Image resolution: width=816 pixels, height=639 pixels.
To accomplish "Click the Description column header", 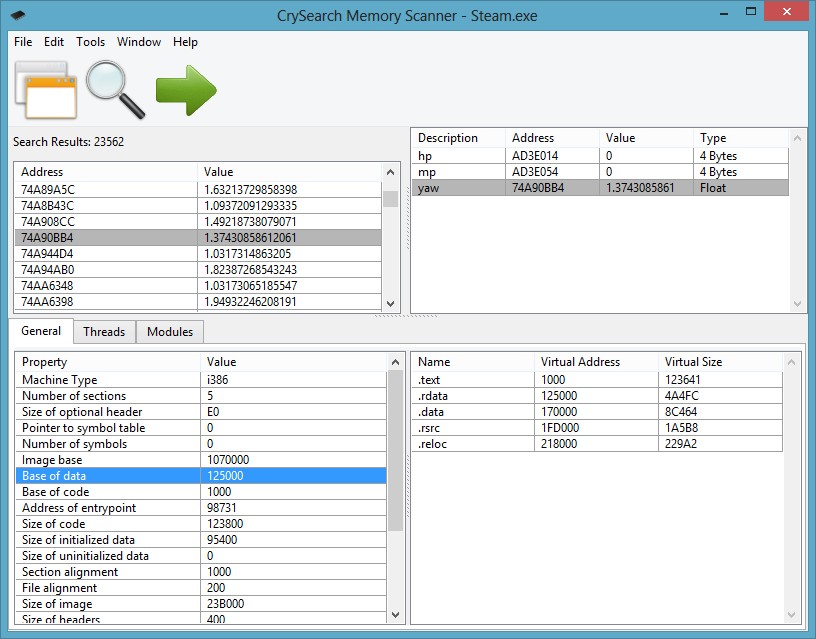I will pyautogui.click(x=458, y=138).
